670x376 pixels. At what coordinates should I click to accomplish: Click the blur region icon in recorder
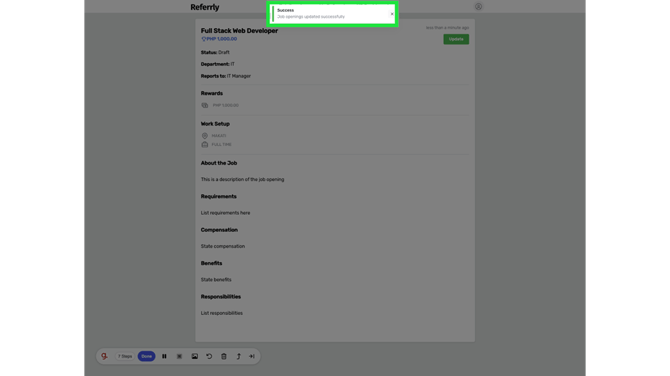pyautogui.click(x=179, y=356)
